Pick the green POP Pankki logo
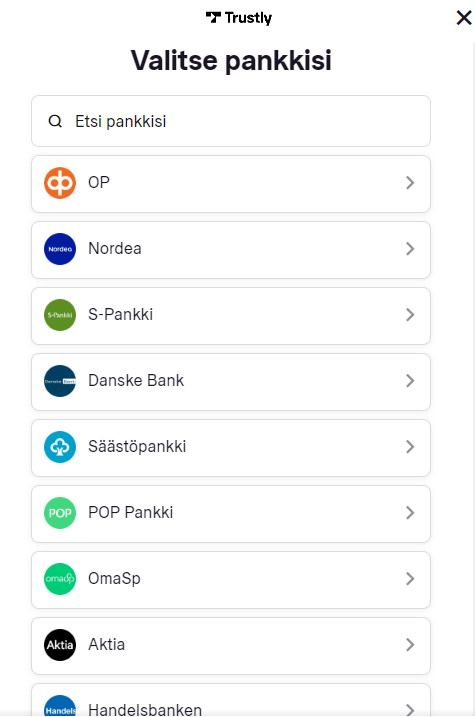The height and width of the screenshot is (717, 475). pos(60,513)
